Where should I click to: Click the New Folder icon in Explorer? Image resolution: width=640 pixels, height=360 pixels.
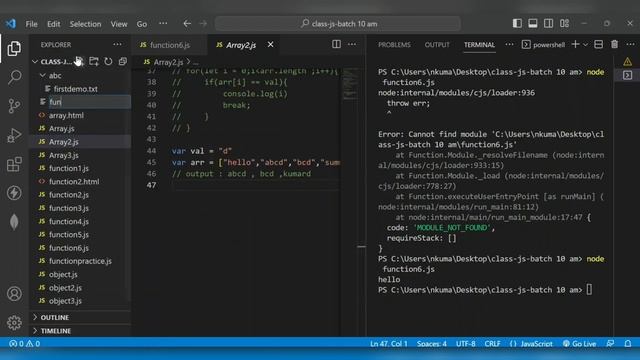93,62
